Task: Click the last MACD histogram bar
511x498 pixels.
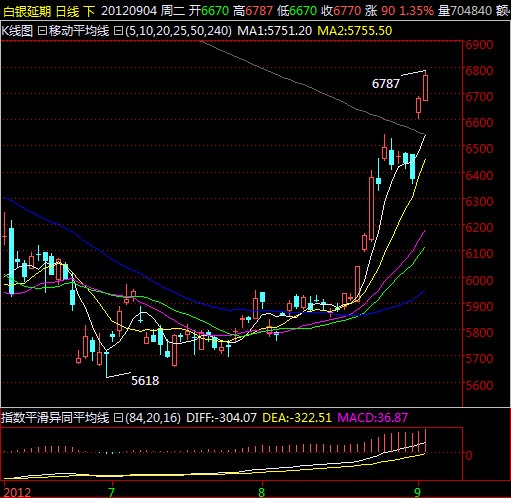Action: coord(426,441)
